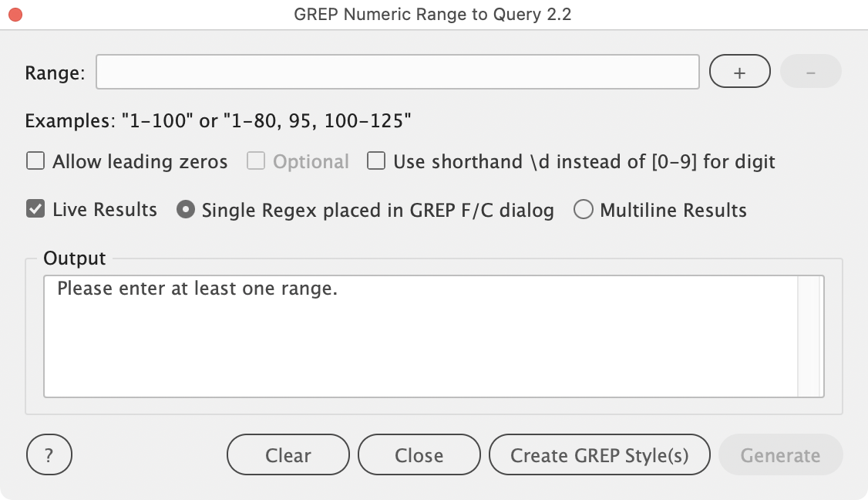
Task: Click Create GREP Style(s) button
Action: pyautogui.click(x=599, y=455)
